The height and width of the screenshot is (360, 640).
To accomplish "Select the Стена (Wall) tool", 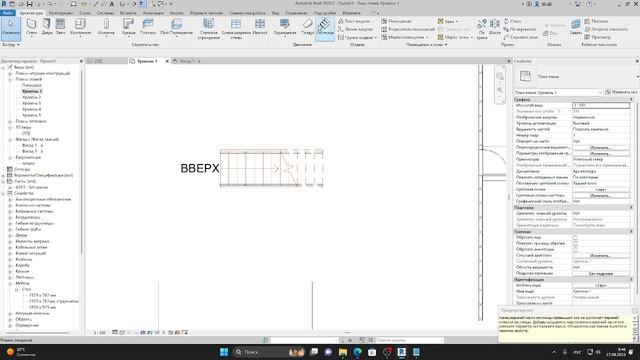I will (x=31, y=27).
